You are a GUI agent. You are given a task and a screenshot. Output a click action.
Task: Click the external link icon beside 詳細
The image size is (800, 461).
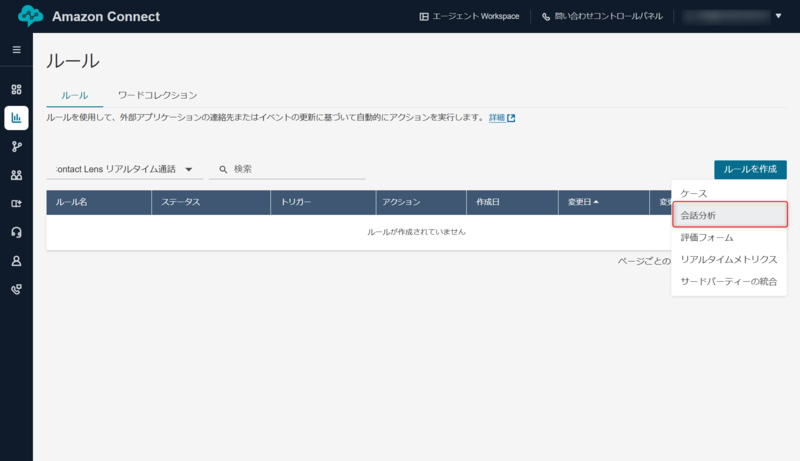click(x=511, y=118)
